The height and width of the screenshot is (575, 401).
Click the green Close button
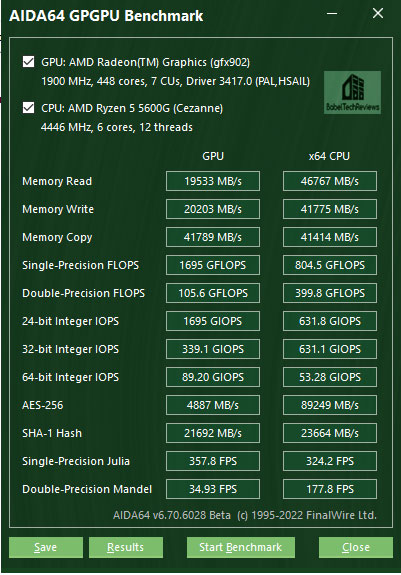356,547
